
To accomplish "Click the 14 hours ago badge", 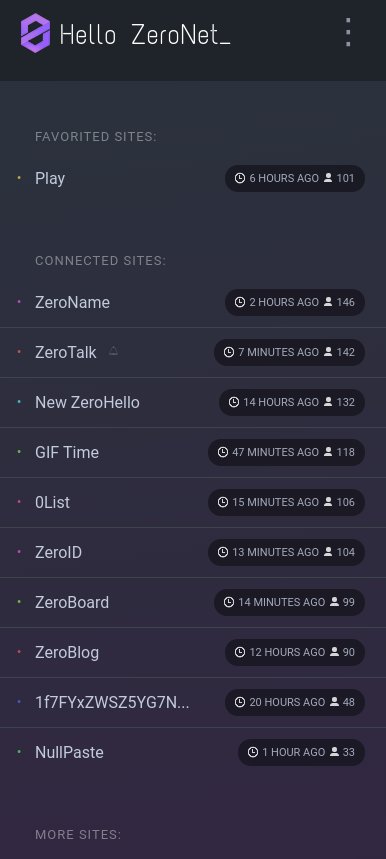I will (292, 402).
